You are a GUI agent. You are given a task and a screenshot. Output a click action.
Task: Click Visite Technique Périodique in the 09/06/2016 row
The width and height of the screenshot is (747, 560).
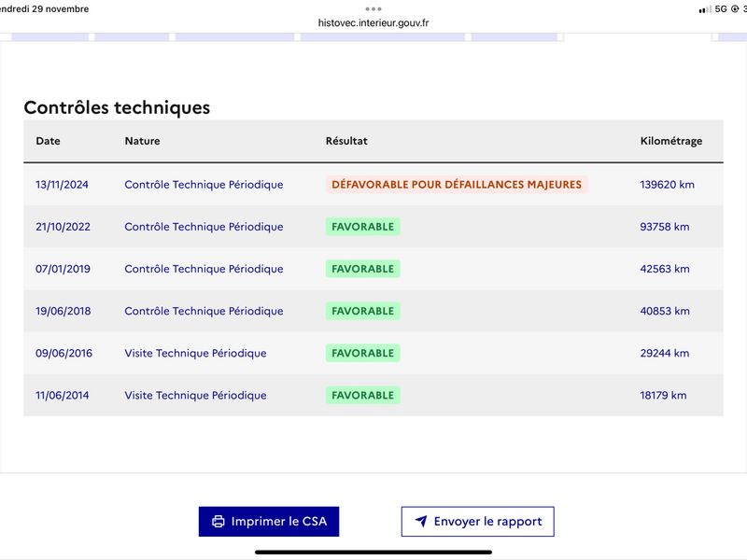coord(195,354)
